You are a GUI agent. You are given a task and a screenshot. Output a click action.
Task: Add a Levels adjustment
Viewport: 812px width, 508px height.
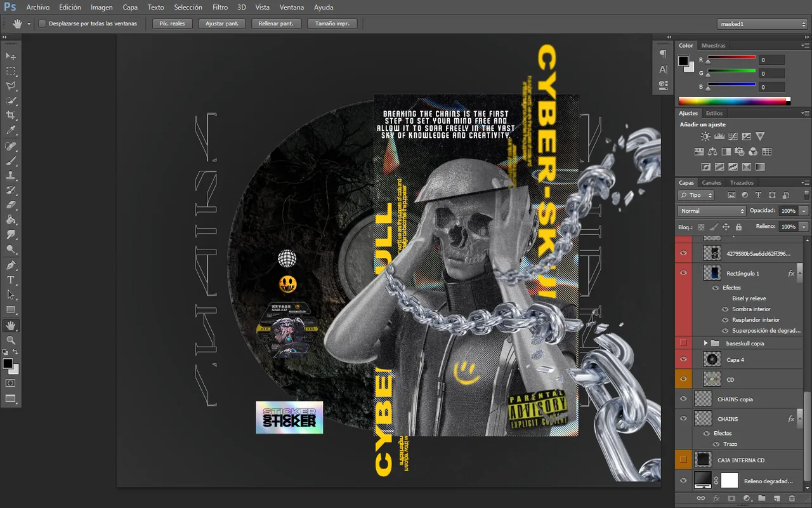coord(719,136)
